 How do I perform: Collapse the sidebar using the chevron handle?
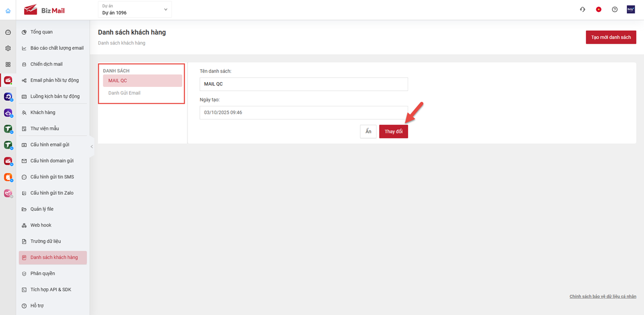click(x=91, y=146)
